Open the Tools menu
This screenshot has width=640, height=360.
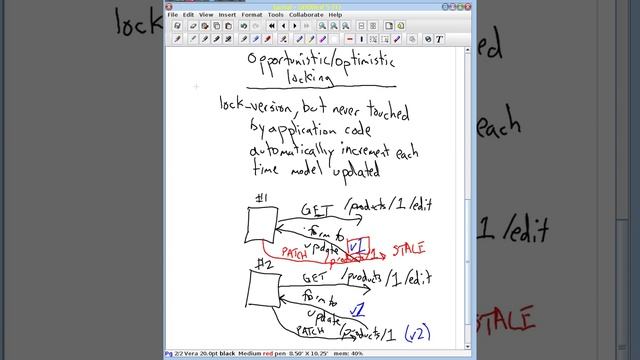pos(276,15)
